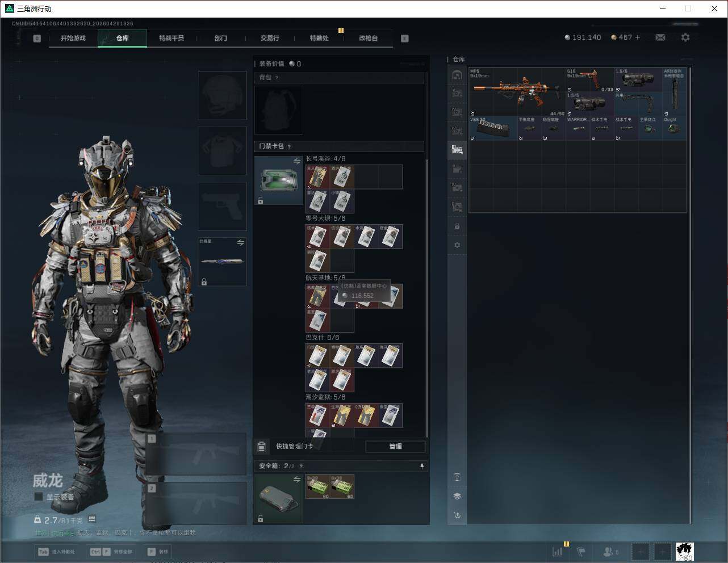Click the swap arrows on the secure container

tap(296, 480)
